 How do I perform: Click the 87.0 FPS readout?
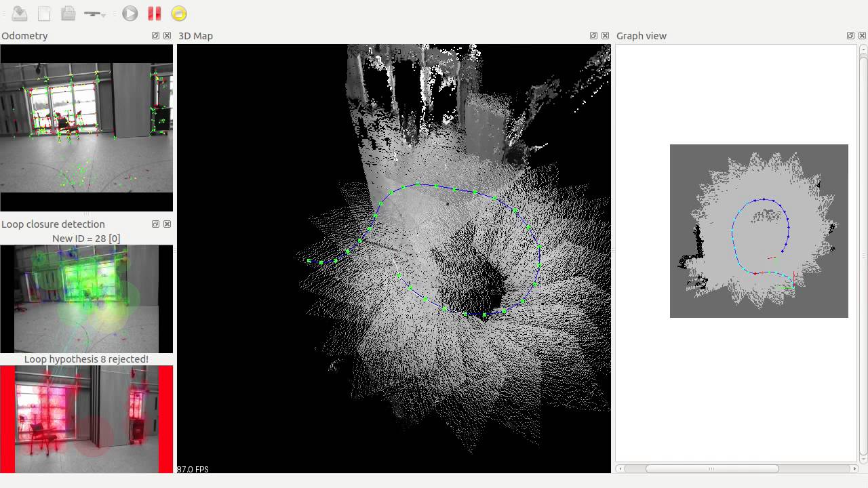(193, 469)
